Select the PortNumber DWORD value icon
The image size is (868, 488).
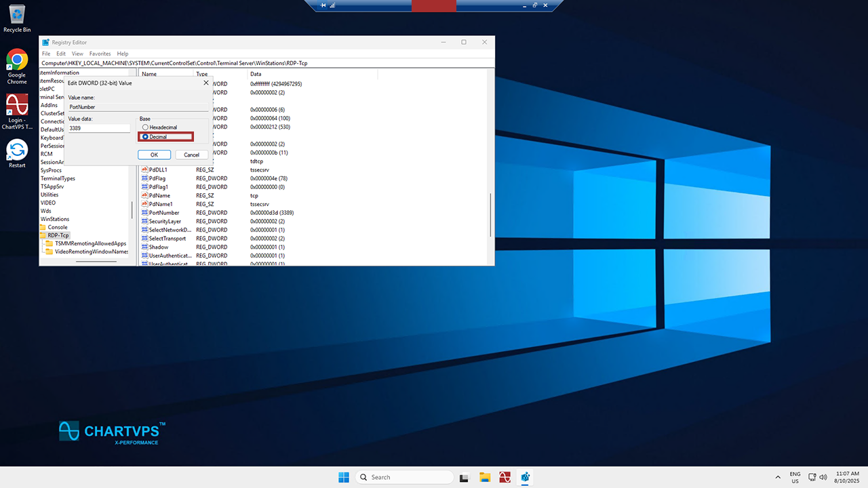144,213
